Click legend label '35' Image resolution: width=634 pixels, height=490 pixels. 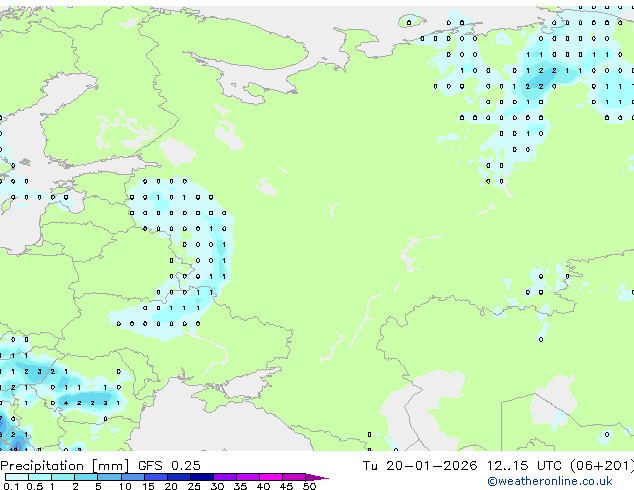click(x=240, y=486)
